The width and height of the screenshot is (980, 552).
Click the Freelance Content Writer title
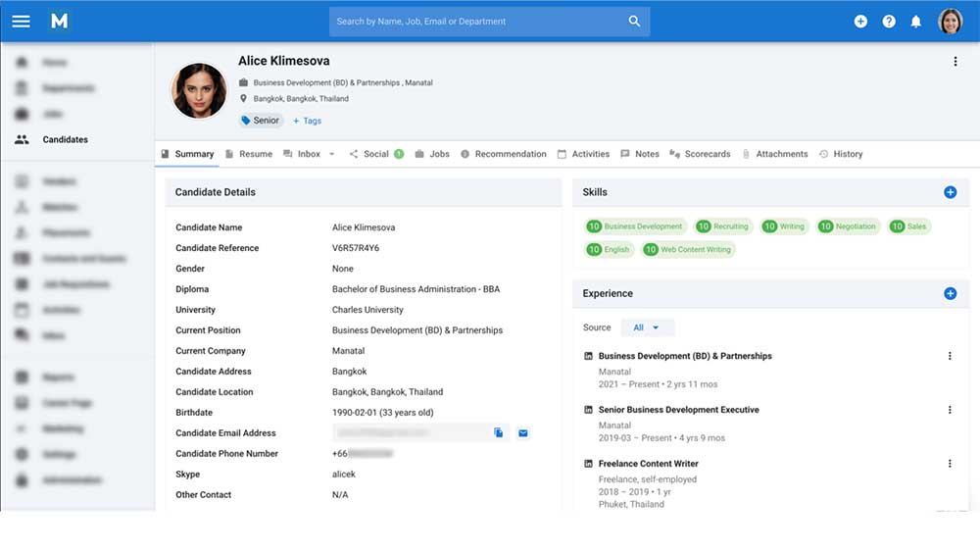coord(648,464)
